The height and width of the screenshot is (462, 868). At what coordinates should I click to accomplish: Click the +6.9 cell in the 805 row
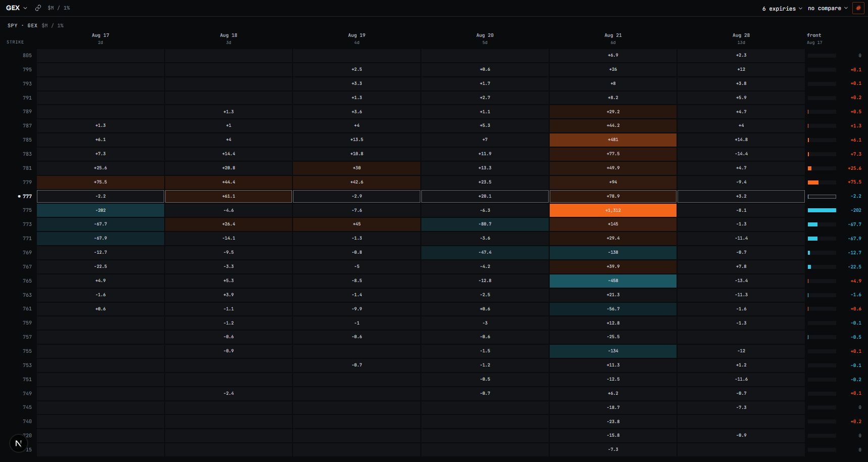click(613, 55)
